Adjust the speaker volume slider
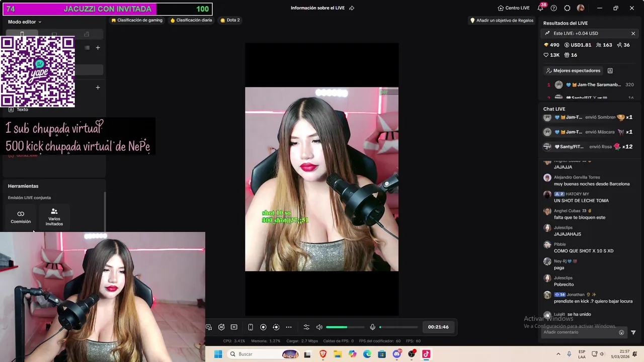644x362 pixels. (345, 327)
